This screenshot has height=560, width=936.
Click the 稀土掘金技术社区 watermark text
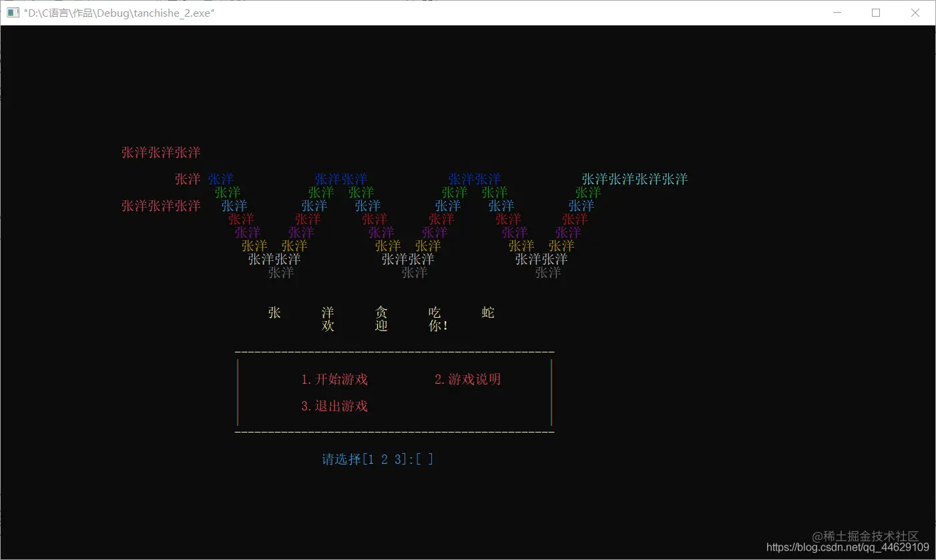tap(866, 535)
